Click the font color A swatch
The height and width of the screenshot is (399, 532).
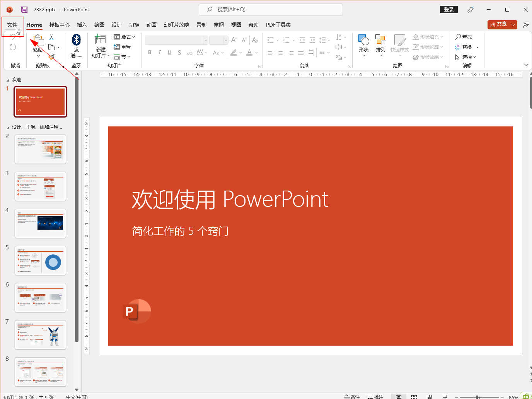[x=249, y=53]
